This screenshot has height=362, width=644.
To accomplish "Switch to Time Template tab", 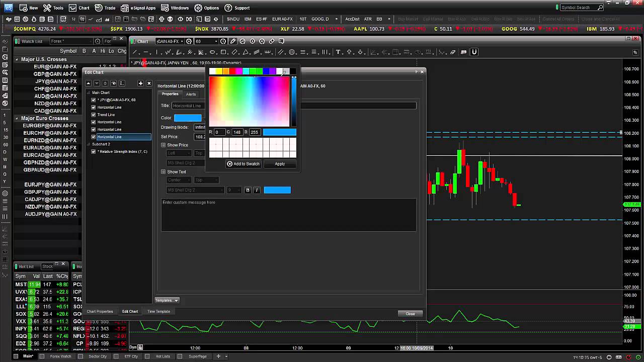I will click(158, 311).
